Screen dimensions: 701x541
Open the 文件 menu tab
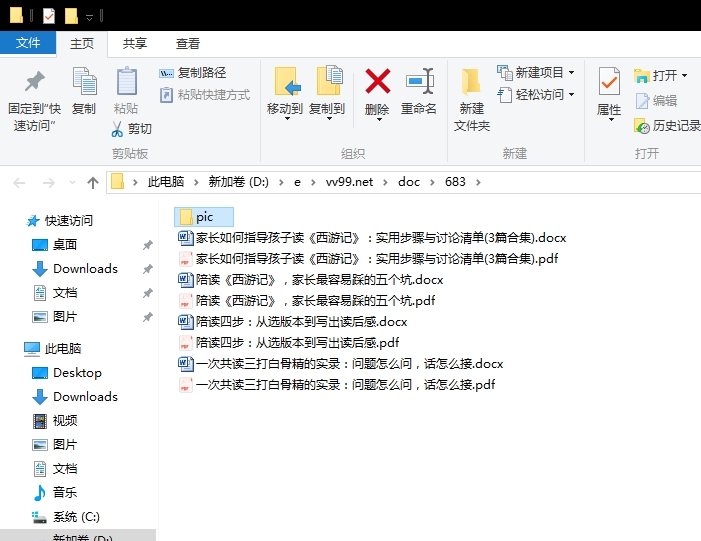click(x=28, y=43)
